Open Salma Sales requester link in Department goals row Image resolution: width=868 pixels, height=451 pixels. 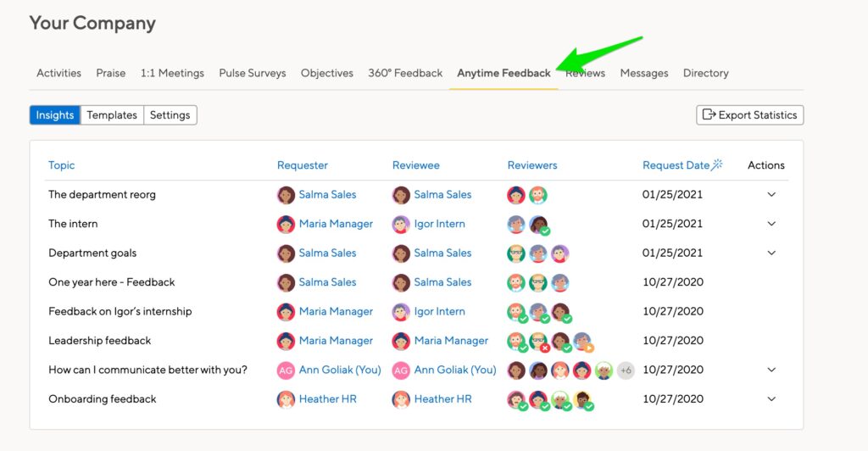coord(327,253)
